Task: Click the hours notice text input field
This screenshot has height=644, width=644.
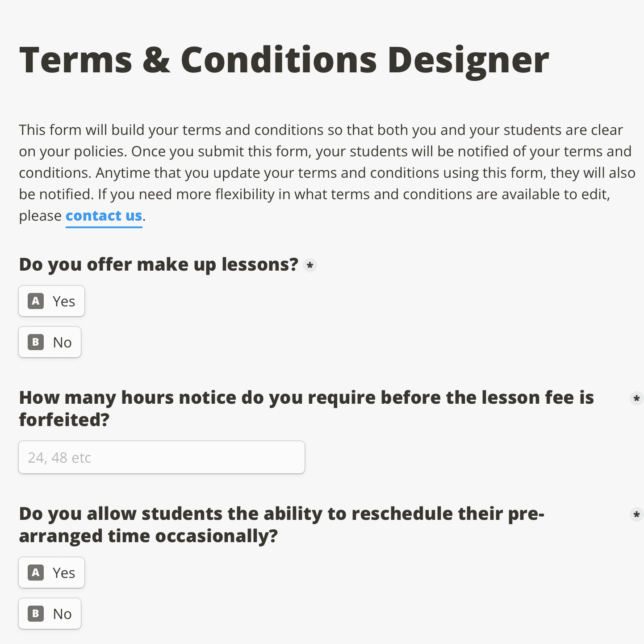Action: 161,457
